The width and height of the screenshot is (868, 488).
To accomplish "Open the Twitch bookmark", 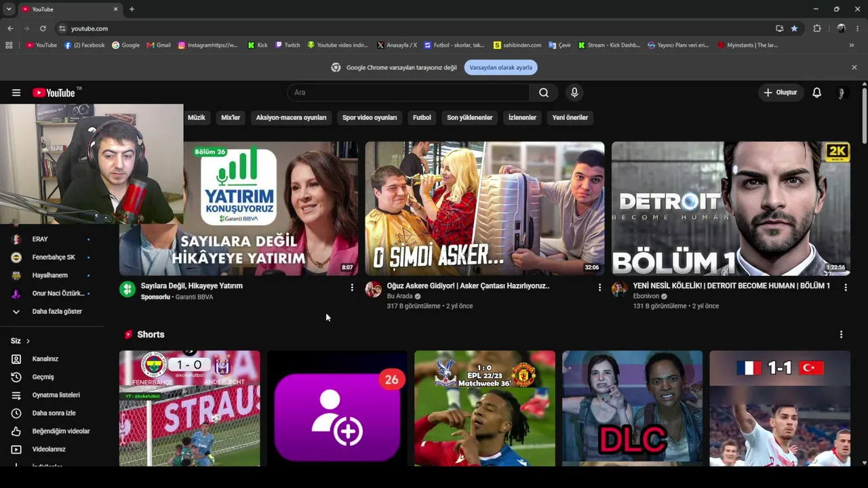I will (288, 45).
